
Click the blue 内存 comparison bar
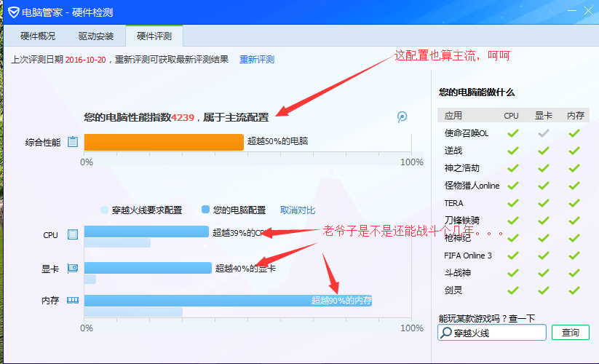(228, 301)
